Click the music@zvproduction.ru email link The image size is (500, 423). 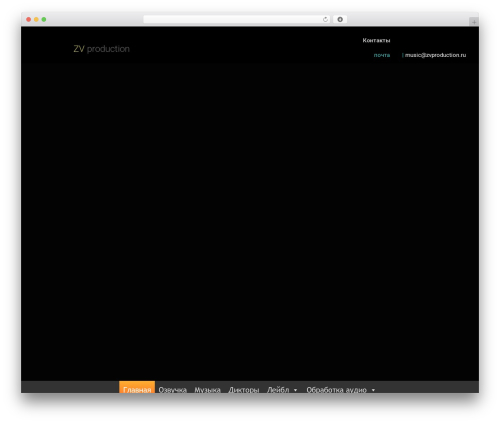point(435,55)
